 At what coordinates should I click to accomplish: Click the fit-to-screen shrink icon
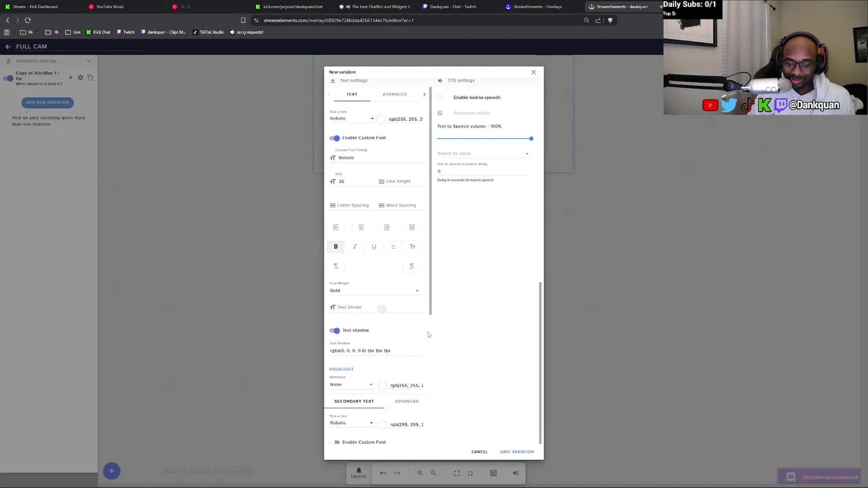coord(470,473)
